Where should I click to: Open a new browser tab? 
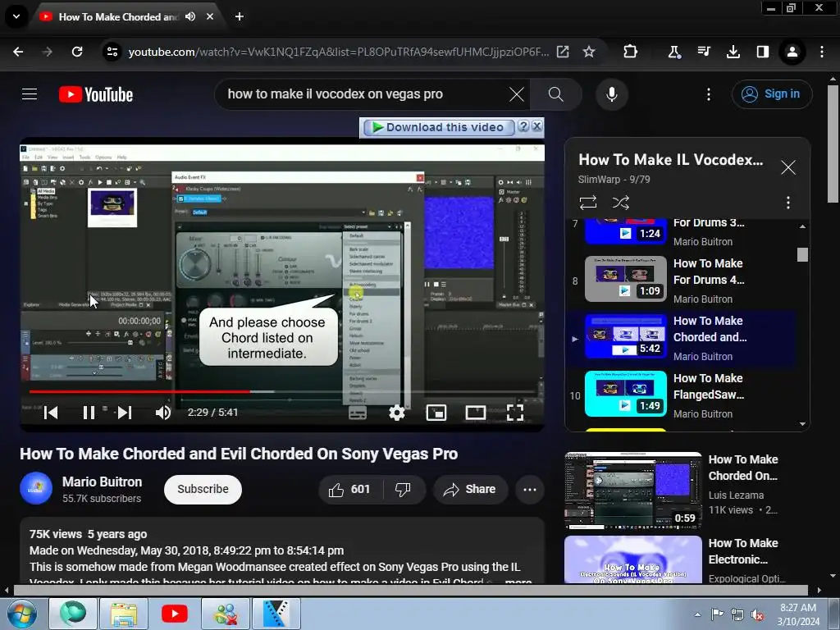click(239, 16)
